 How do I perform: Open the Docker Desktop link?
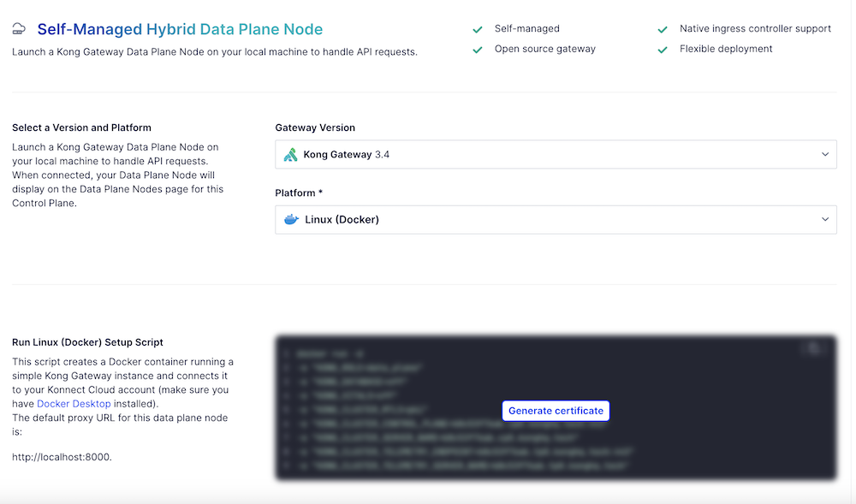pos(72,403)
